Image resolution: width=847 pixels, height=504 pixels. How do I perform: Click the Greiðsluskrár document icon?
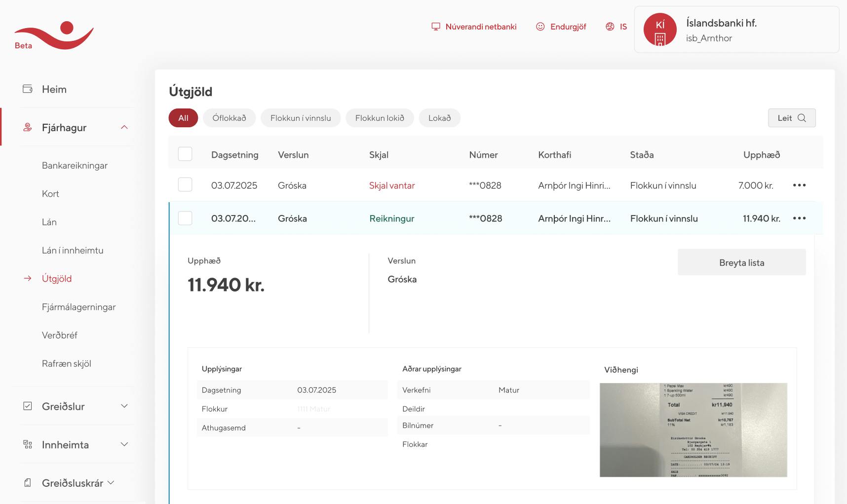pyautogui.click(x=28, y=483)
